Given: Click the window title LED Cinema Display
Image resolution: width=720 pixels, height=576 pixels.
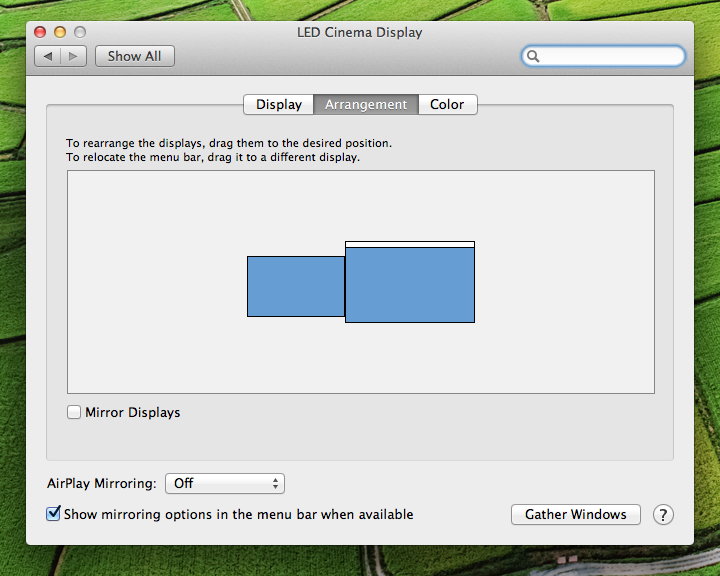Looking at the screenshot, I should [360, 33].
